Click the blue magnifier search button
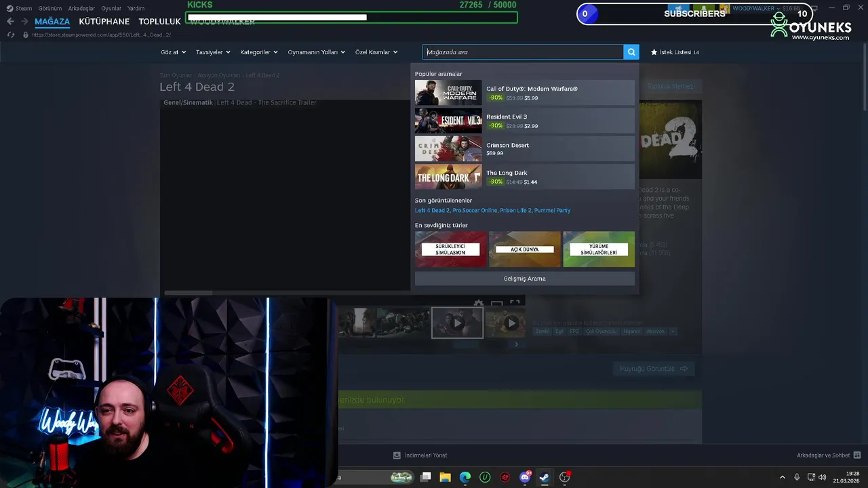 pos(631,52)
